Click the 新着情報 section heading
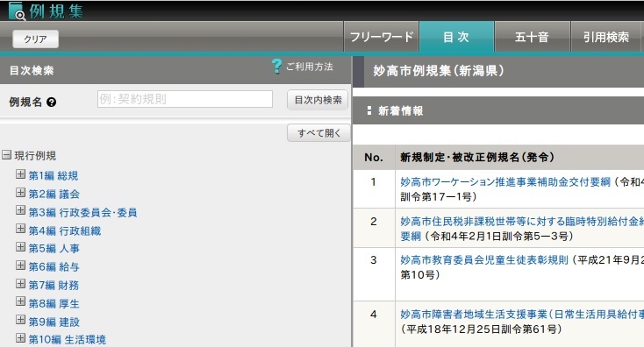Screen dimensions: 644x347 [x=400, y=110]
